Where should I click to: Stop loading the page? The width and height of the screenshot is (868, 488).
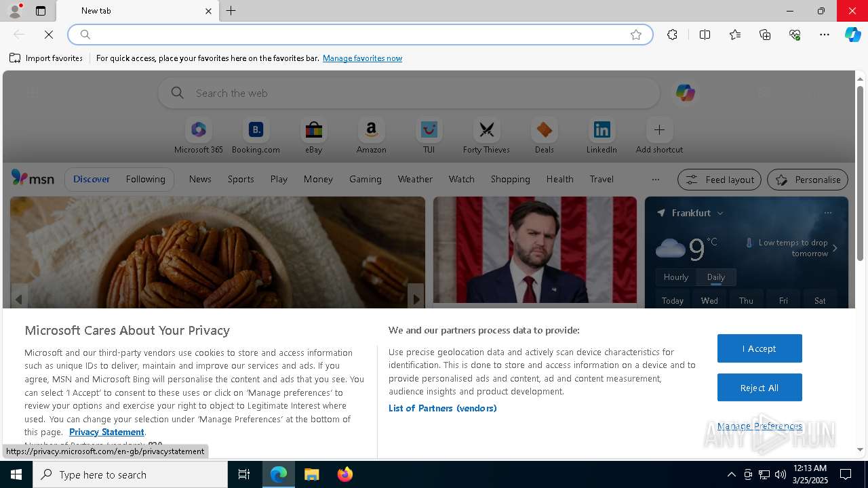(48, 35)
